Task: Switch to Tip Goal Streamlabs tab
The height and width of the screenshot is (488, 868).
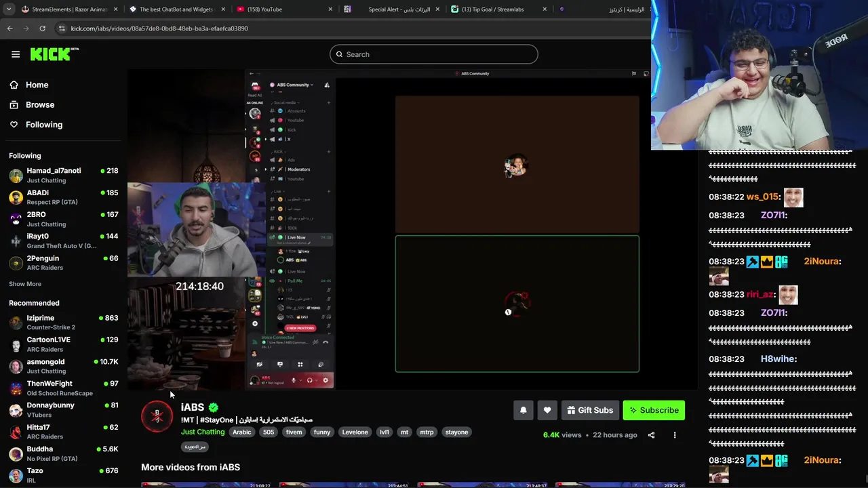Action: coord(498,9)
